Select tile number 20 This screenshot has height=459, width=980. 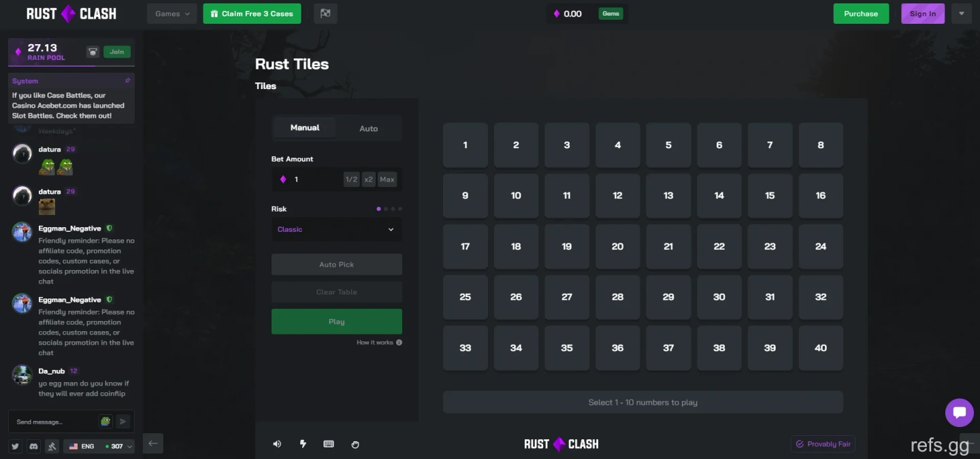(618, 246)
